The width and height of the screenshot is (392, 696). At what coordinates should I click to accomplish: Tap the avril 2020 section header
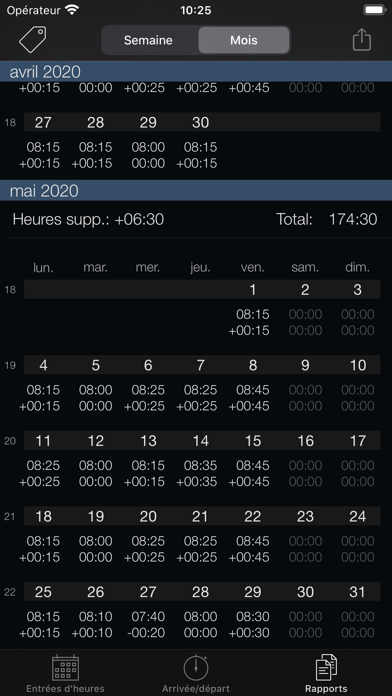pos(196,71)
